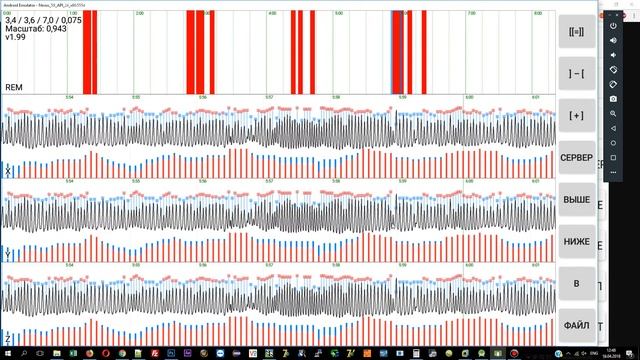Open TeamViewer from the taskbar

point(220,353)
